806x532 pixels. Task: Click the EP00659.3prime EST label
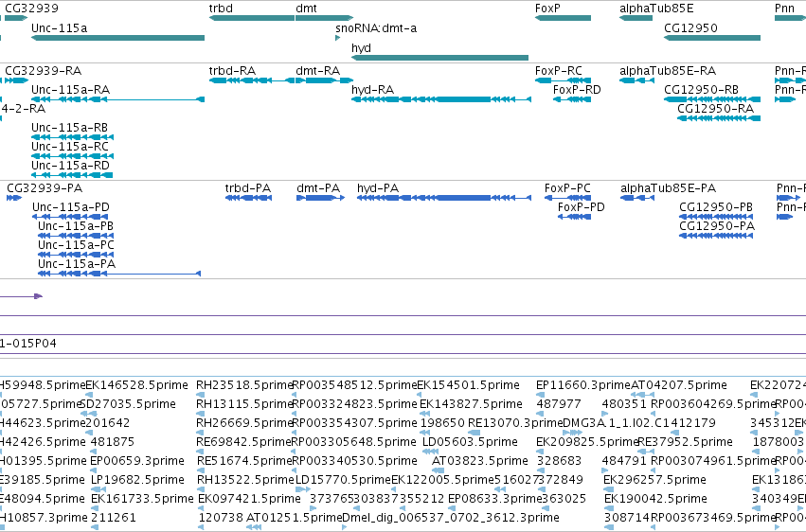pyautogui.click(x=137, y=461)
